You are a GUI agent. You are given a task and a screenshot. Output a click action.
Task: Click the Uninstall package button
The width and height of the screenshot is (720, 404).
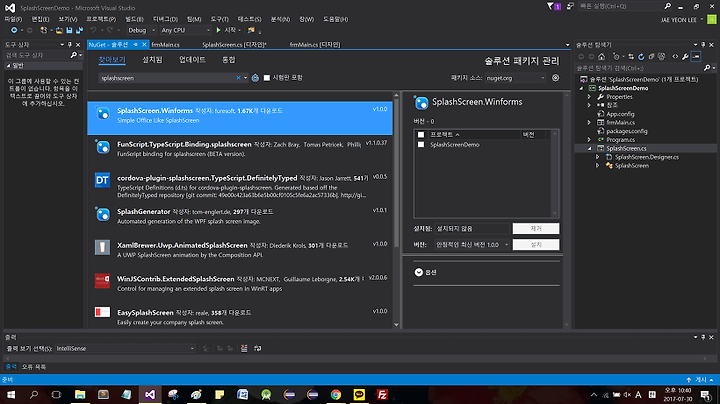pyautogui.click(x=536, y=229)
